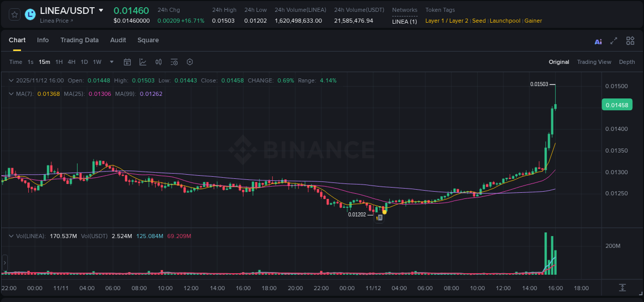Open the date range calendar icon
Viewport: 644px width, 302px height.
click(127, 62)
